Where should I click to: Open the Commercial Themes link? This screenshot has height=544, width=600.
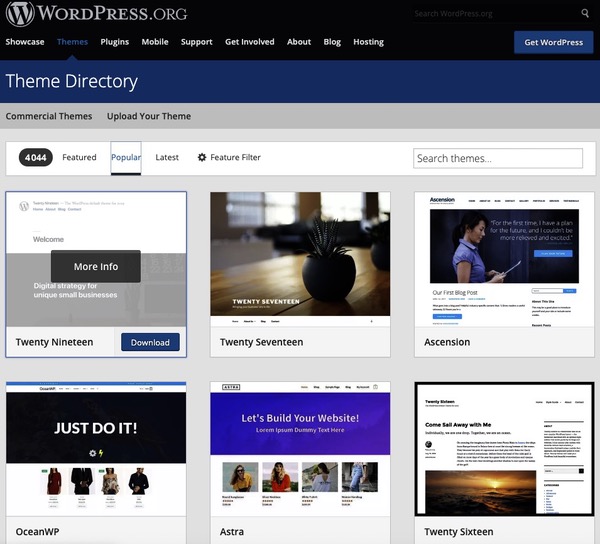[49, 116]
